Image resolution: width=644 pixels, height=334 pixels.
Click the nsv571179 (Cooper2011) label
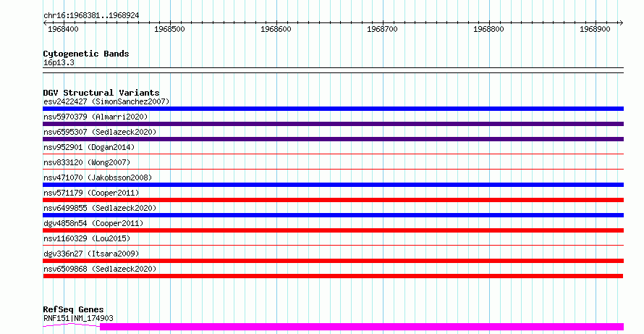pyautogui.click(x=91, y=193)
